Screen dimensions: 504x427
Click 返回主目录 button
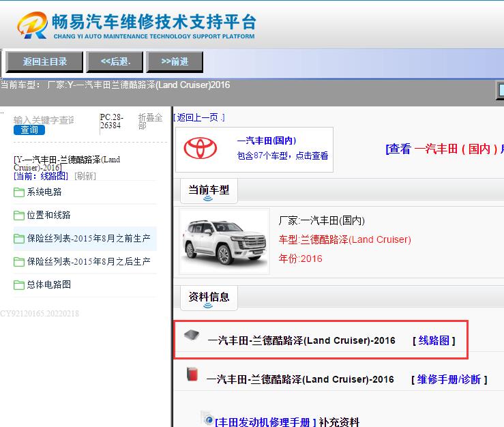coord(45,61)
